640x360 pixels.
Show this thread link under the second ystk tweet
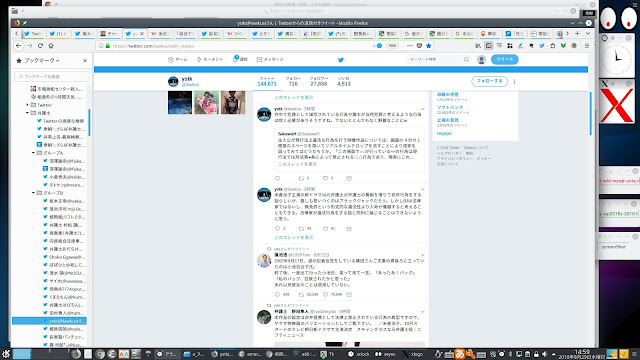pos(293,237)
